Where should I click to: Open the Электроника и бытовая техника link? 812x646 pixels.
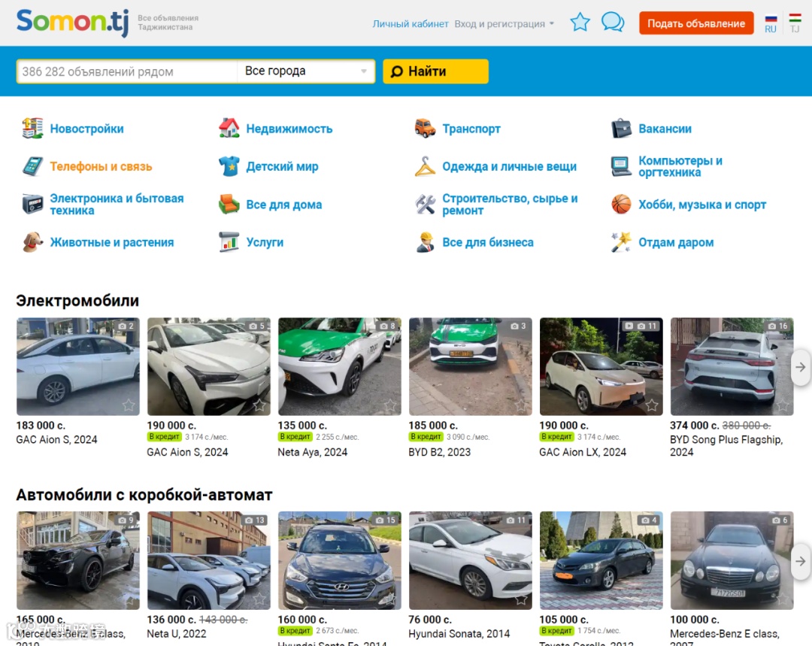point(117,204)
